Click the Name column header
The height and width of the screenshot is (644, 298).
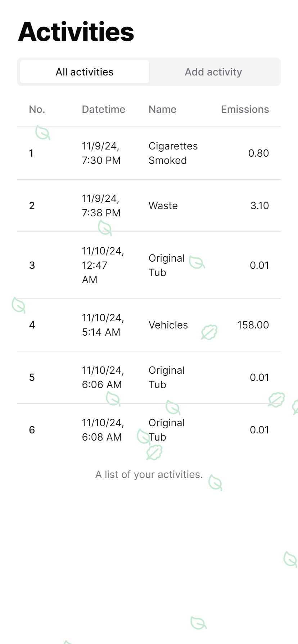pos(163,110)
